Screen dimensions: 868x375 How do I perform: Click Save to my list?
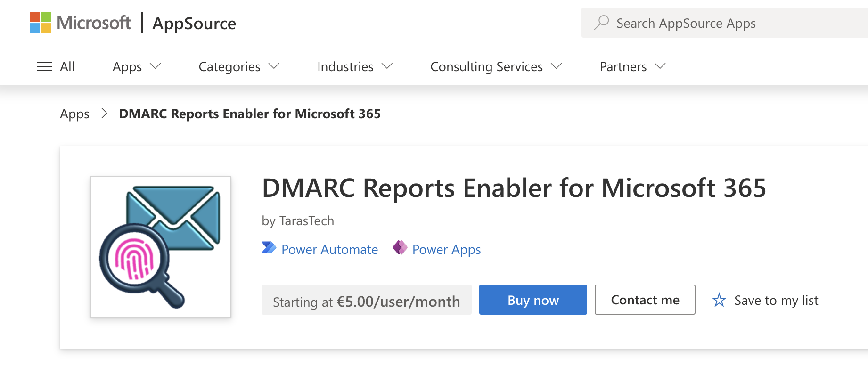776,301
